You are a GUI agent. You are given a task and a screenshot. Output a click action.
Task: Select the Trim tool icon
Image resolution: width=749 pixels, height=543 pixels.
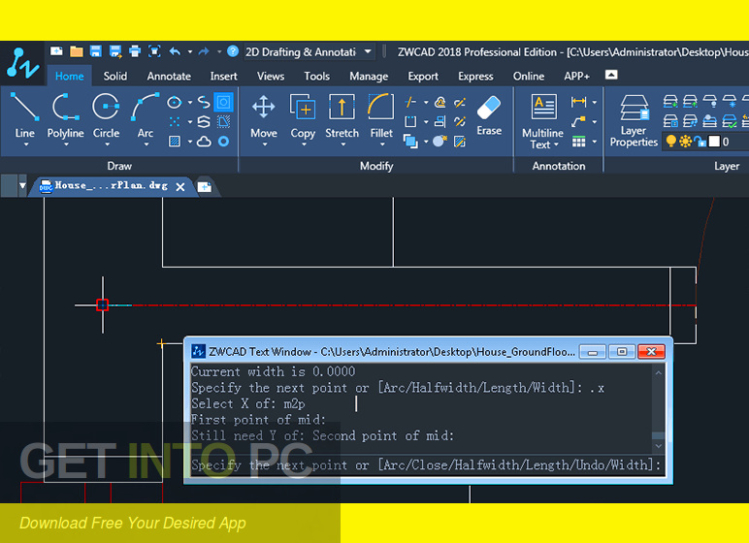pos(410,102)
